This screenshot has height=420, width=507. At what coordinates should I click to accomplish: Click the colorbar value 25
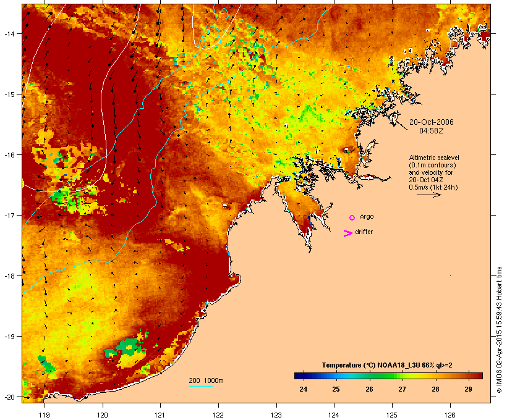[336, 389]
